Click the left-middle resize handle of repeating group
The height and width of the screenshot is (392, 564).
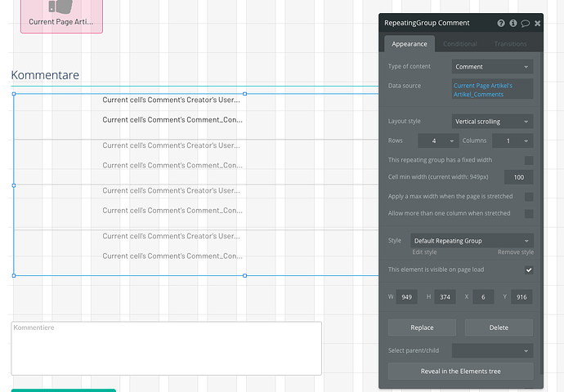coord(14,185)
